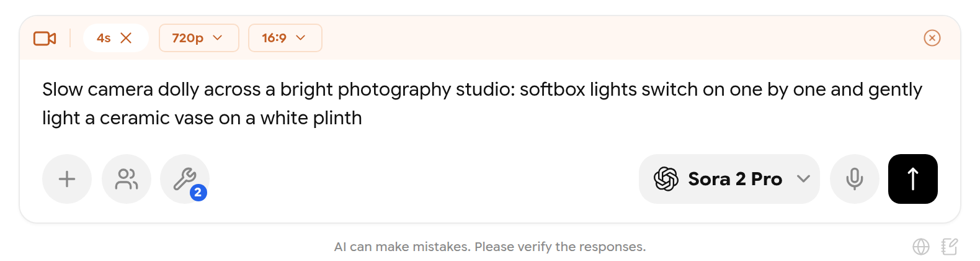Open the Sora 2 Pro model selector
The image size is (980, 261).
[x=729, y=179]
